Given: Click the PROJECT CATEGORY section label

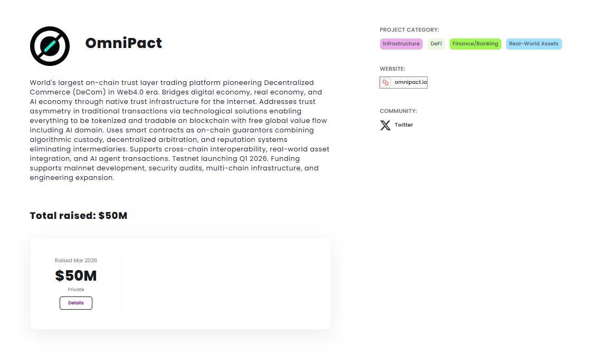Looking at the screenshot, I should 409,30.
